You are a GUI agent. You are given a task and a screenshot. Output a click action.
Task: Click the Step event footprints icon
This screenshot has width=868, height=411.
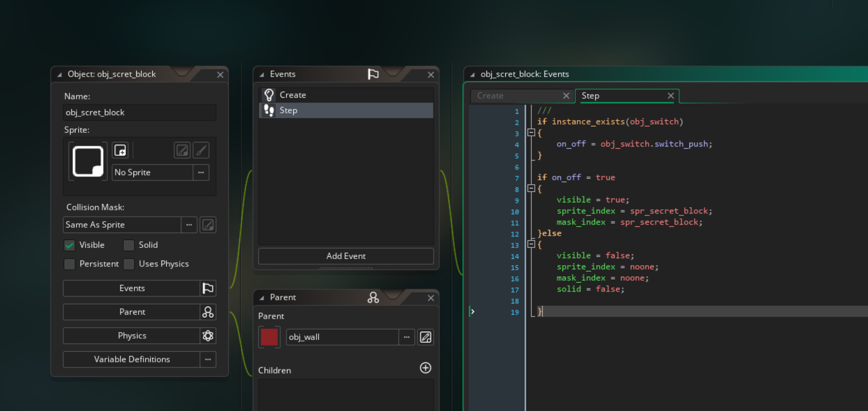[x=269, y=110]
